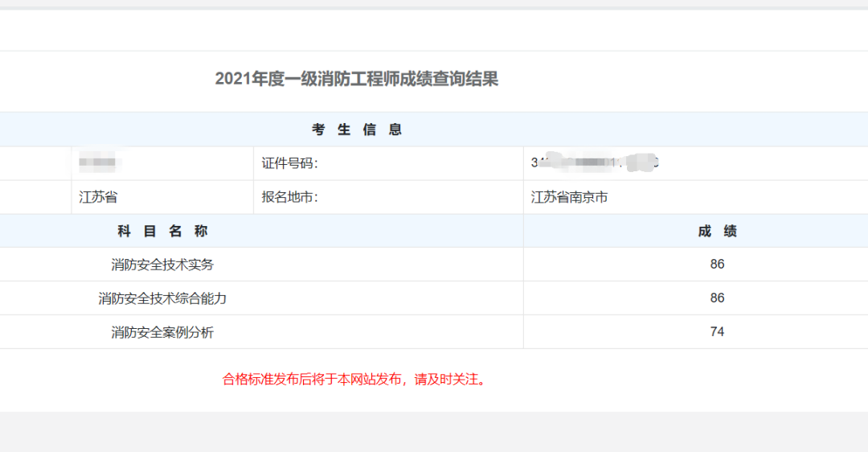Click the score 86 for 消防安全技术综合能力
Image resolution: width=868 pixels, height=452 pixels.
tap(717, 298)
